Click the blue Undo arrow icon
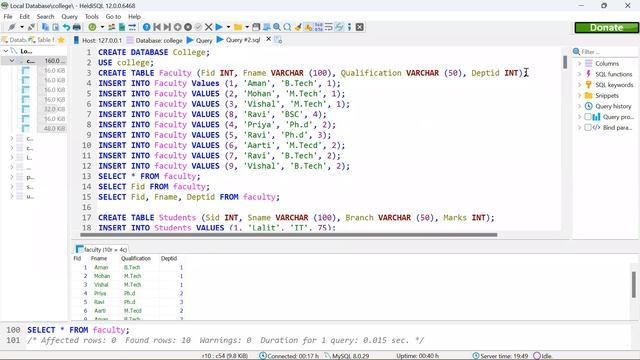The height and width of the screenshot is (360, 640). (x=66, y=27)
